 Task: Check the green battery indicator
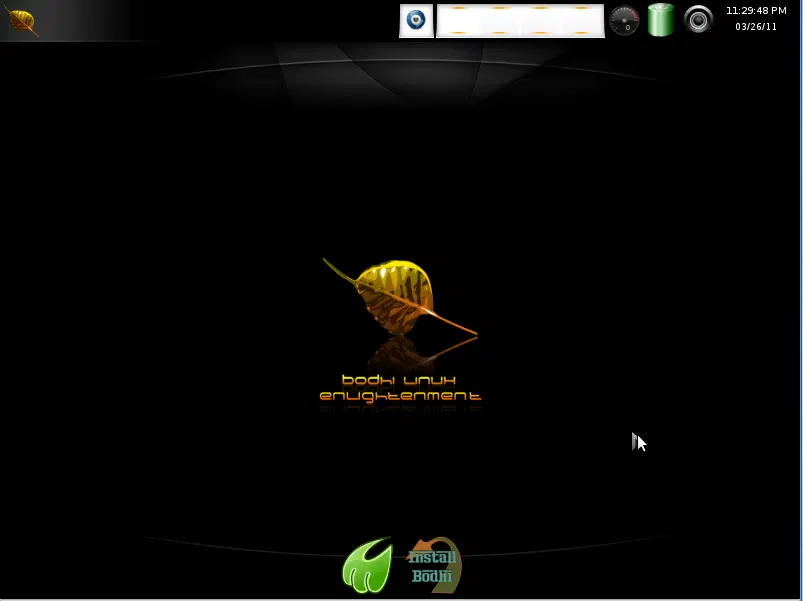[660, 20]
